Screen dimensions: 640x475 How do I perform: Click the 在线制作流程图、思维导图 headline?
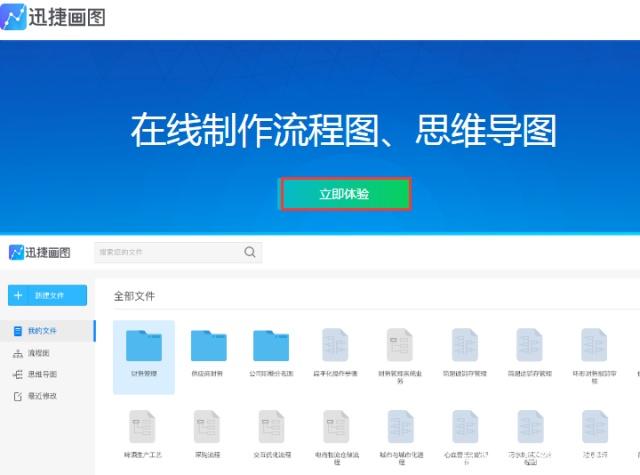pyautogui.click(x=343, y=130)
